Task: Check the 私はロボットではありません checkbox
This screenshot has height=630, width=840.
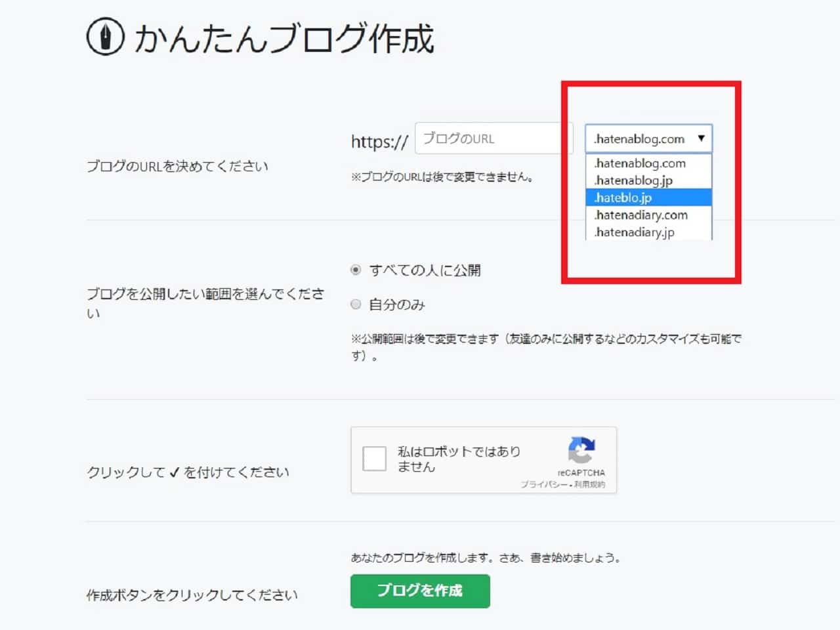Action: (x=374, y=459)
